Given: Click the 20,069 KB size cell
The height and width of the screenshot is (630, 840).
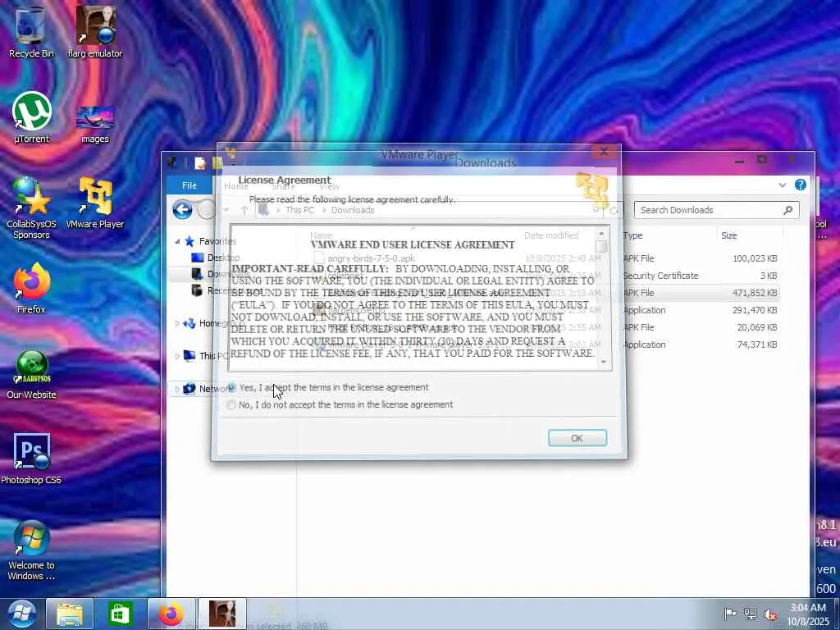Looking at the screenshot, I should pyautogui.click(x=757, y=327).
